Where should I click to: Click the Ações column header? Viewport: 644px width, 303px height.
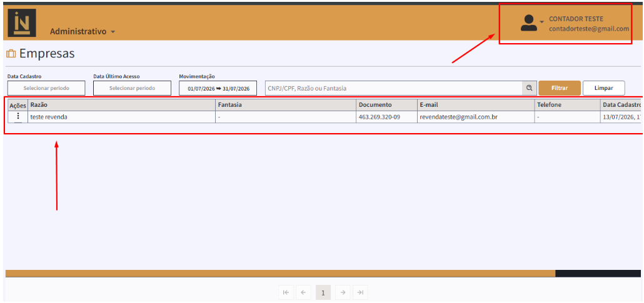tap(18, 105)
